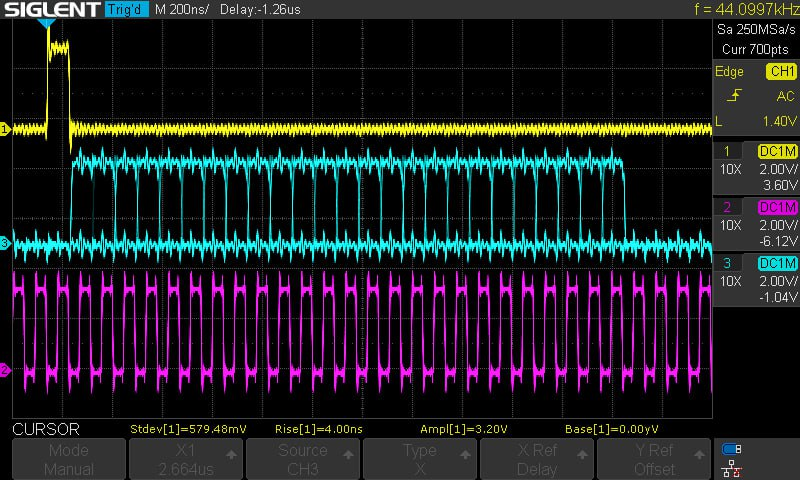Click the USB device status icon
The height and width of the screenshot is (480, 800).
click(x=732, y=449)
